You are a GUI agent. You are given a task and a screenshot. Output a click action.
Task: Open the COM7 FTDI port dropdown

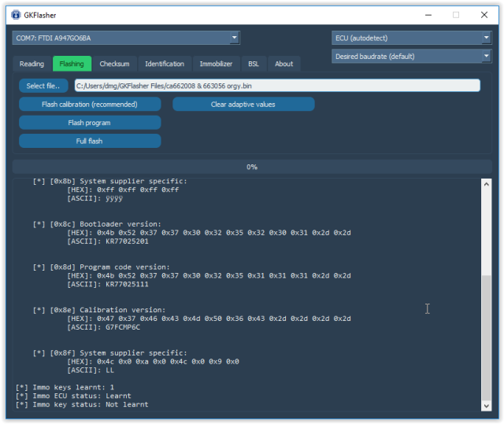pos(126,38)
